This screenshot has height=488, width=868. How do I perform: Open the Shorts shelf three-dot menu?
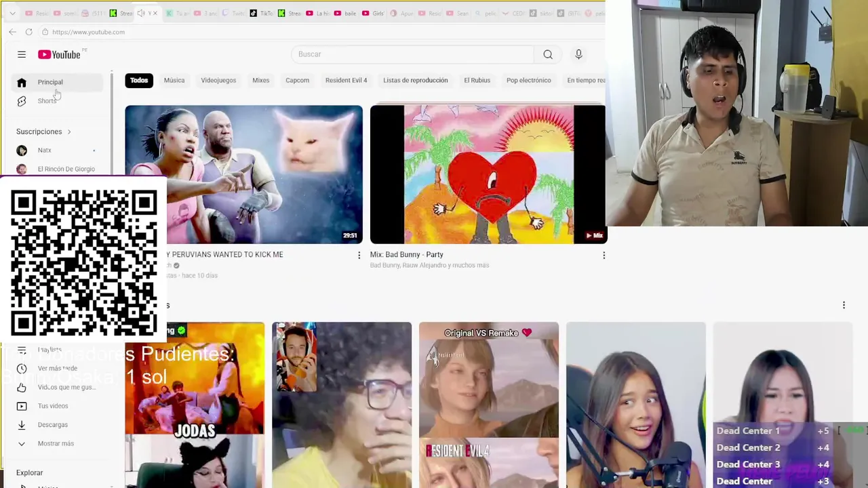pyautogui.click(x=844, y=306)
